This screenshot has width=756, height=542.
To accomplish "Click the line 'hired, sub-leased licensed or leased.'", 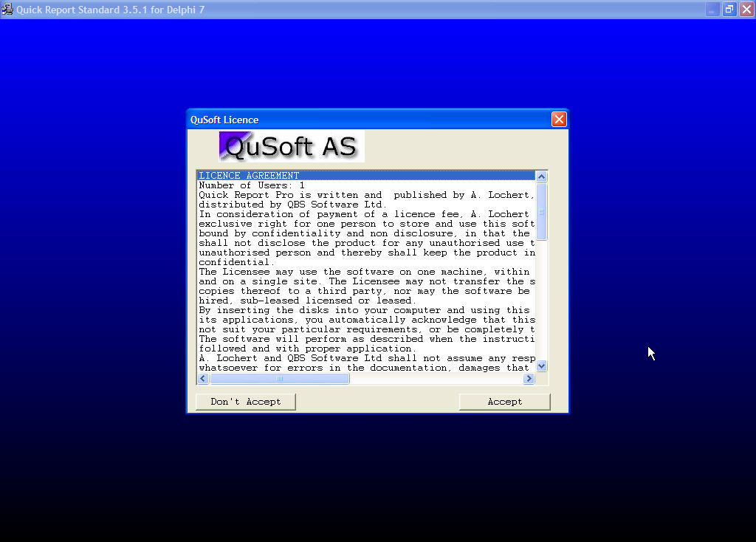I will point(366,301).
